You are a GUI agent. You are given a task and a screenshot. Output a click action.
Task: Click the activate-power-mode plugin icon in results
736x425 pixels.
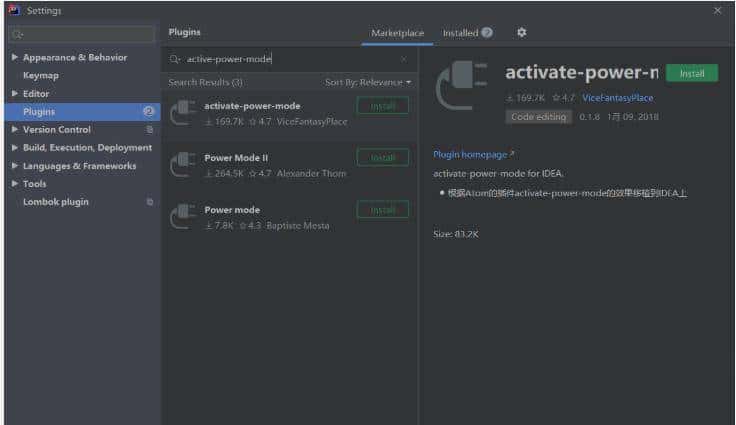183,113
